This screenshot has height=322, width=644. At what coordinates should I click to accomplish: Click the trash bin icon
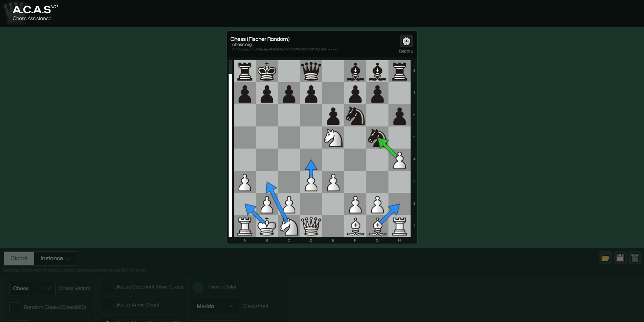click(635, 258)
